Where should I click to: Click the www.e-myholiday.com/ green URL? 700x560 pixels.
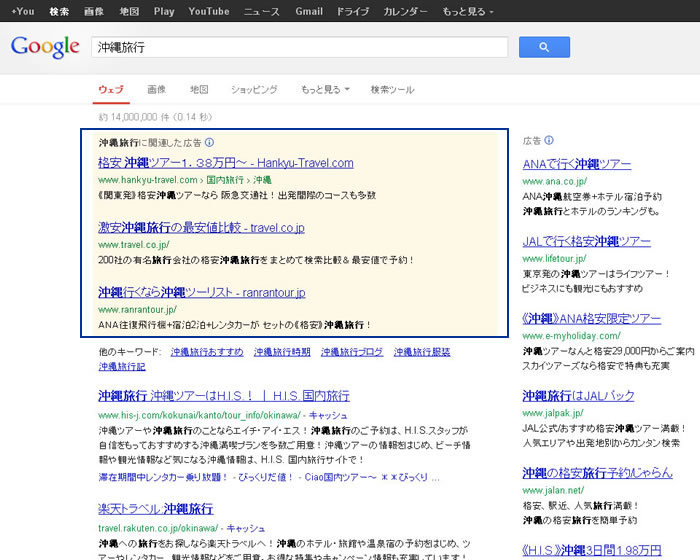571,336
